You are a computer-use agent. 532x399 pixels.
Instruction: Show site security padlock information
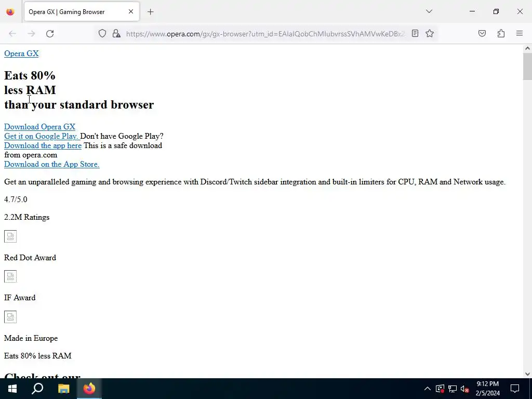[116, 34]
